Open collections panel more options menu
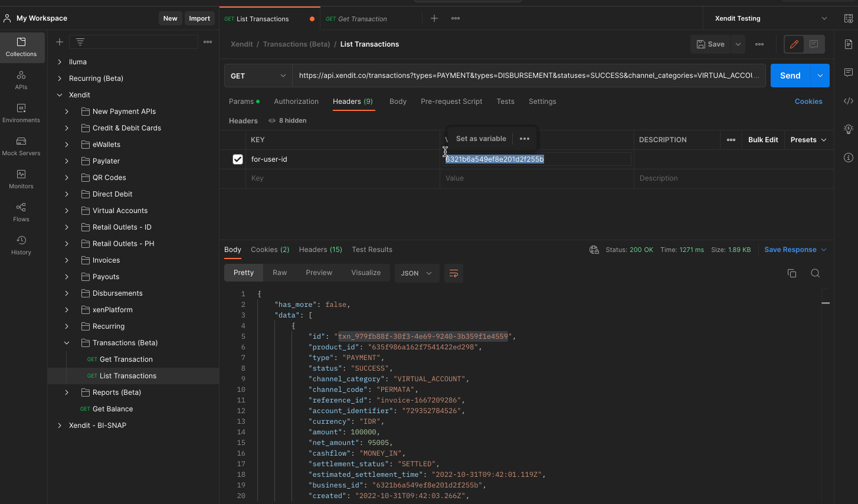This screenshot has width=858, height=504. click(208, 42)
